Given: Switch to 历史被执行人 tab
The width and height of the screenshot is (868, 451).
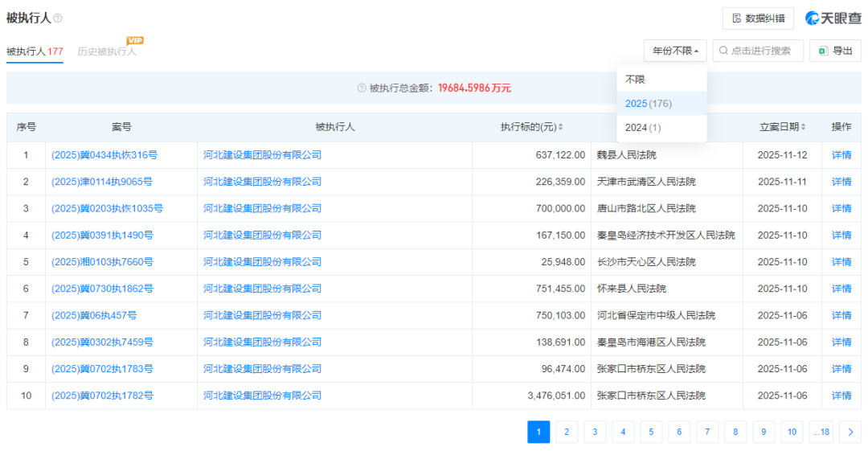Looking at the screenshot, I should pos(107,51).
